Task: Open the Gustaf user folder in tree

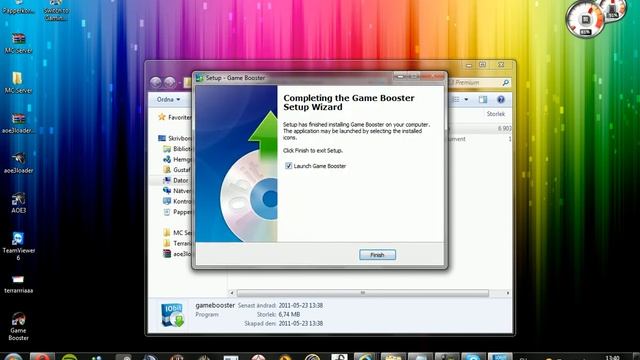Action: point(177,170)
